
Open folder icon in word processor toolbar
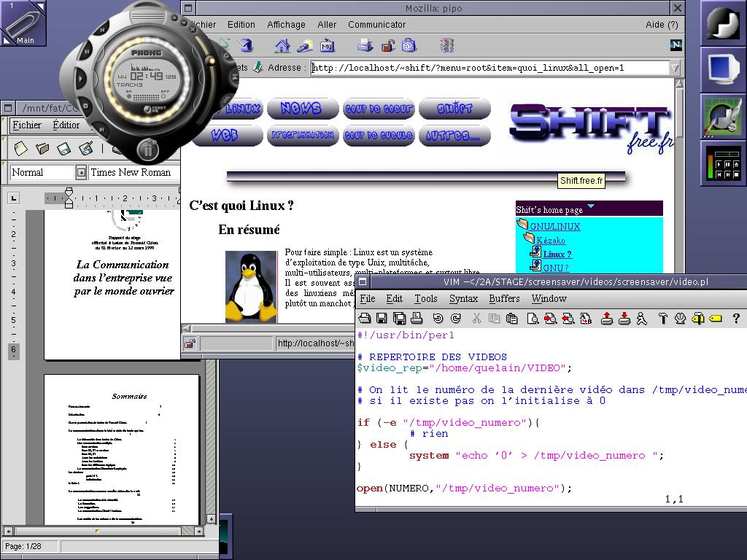point(42,149)
